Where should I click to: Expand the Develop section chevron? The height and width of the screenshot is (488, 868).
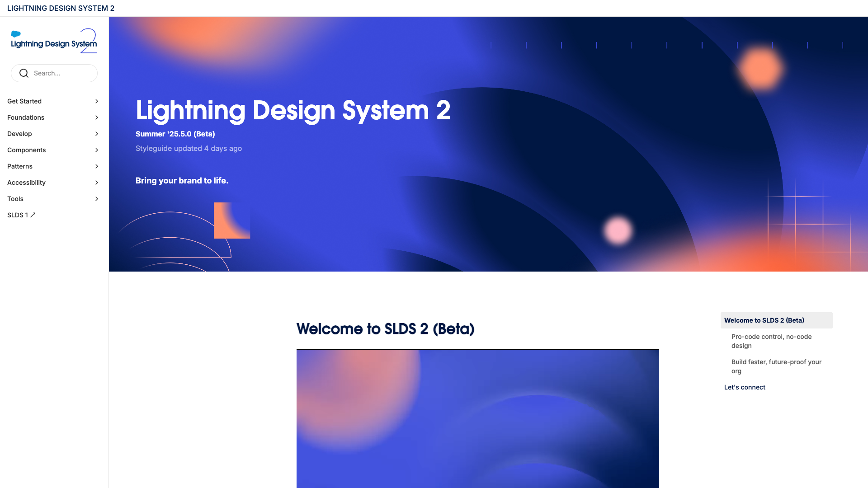pyautogui.click(x=97, y=134)
